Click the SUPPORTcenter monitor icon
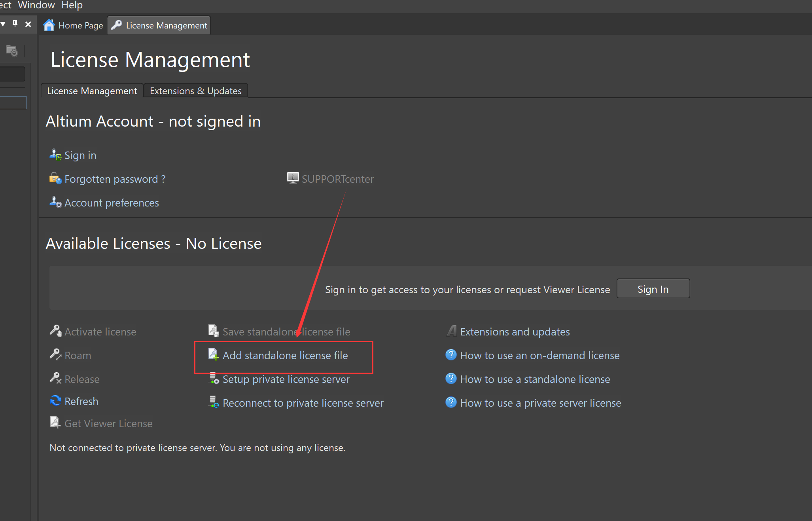 293,178
